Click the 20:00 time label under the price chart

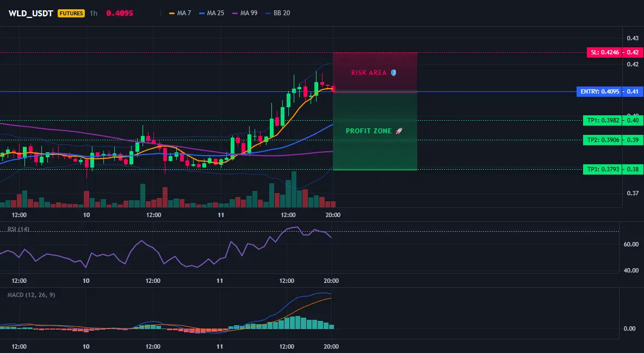click(x=333, y=215)
